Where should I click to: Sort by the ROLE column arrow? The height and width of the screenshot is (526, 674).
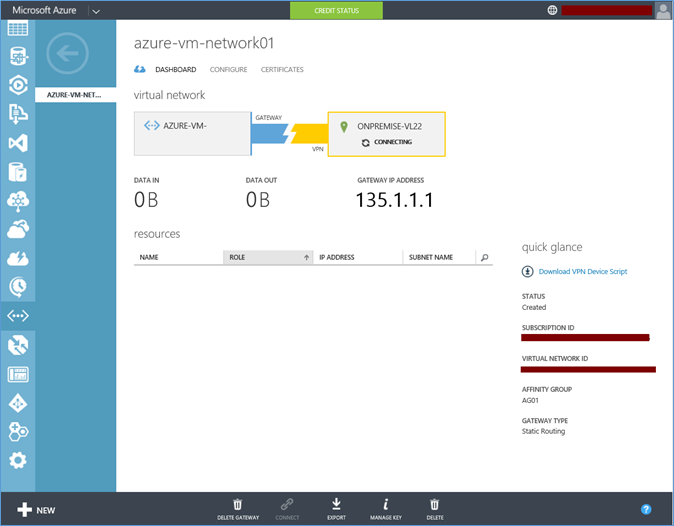click(306, 257)
